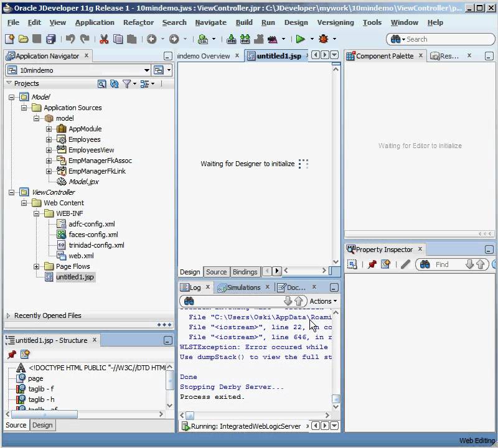Switch to the Simulations tab
This screenshot has height=448, width=498.
point(243,287)
